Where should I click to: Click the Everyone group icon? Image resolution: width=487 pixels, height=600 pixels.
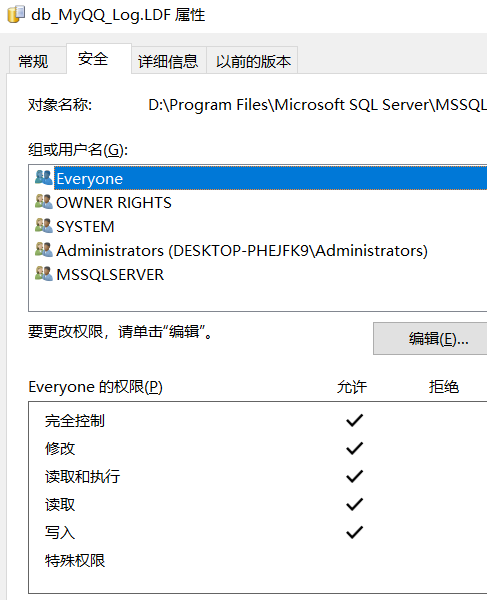point(44,178)
